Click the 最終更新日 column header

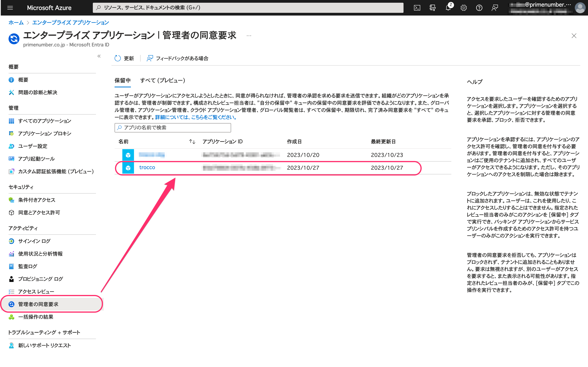[383, 142]
